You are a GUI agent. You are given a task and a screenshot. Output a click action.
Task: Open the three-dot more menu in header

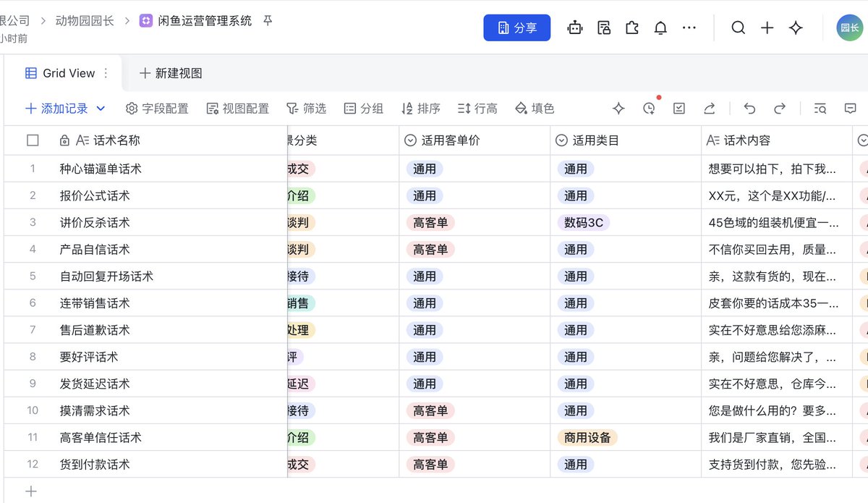(689, 28)
